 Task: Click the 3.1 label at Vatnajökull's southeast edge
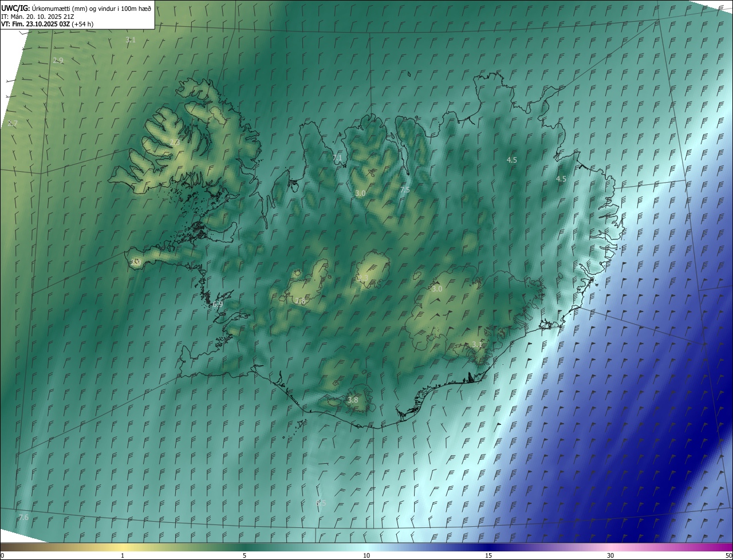pyautogui.click(x=476, y=344)
